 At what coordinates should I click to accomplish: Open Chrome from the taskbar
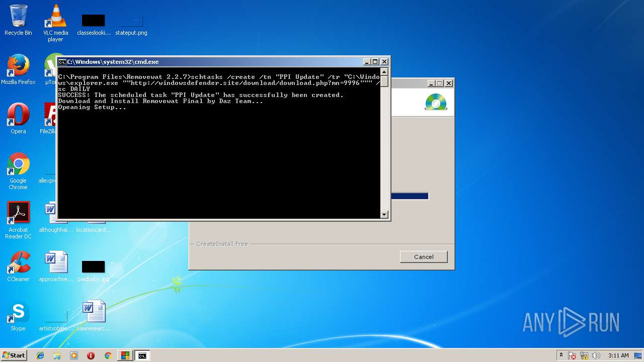108,355
